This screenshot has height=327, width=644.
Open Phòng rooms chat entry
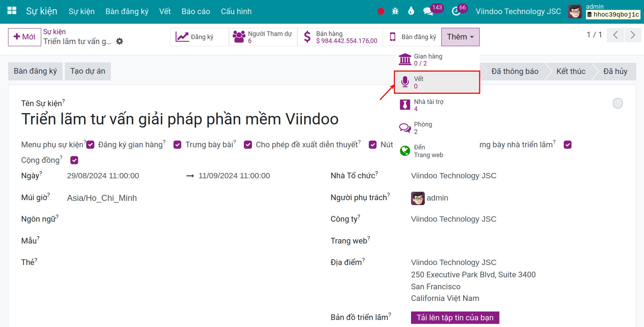coord(437,128)
